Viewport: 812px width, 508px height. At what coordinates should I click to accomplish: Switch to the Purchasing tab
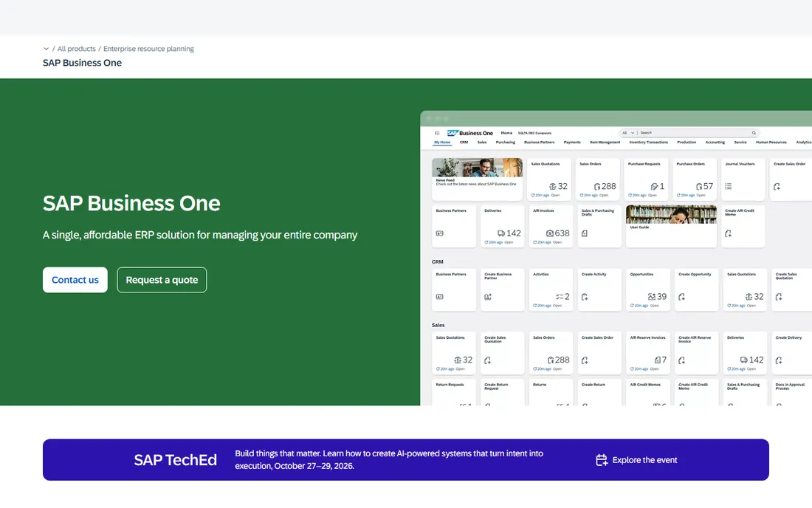506,142
